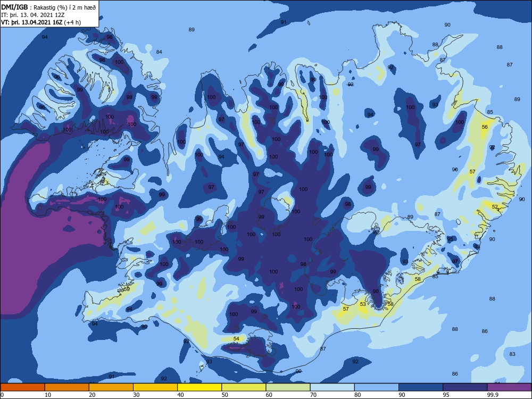Click the 95–99.9 navy legend swatch
The width and height of the screenshot is (532, 399).
tap(465, 387)
